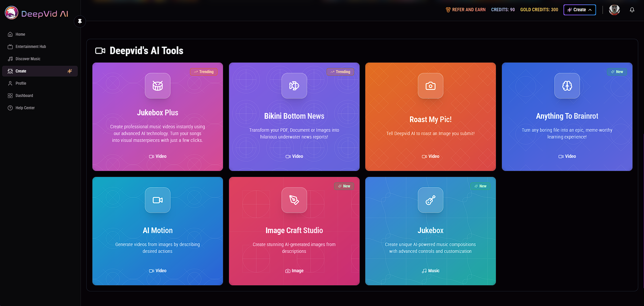Open Home in the sidebar
Image resolution: width=644 pixels, height=306 pixels.
tap(40, 34)
